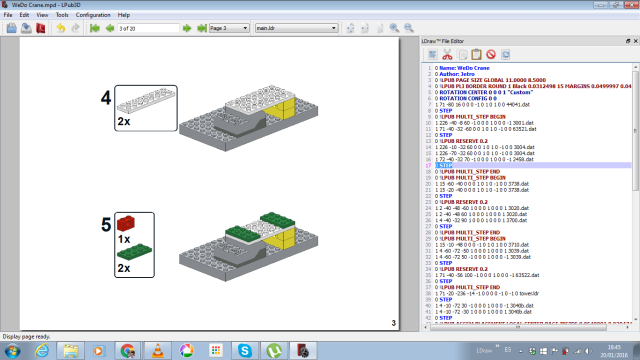Image resolution: width=640 pixels, height=360 pixels.
Task: Open the Tools menu
Action: tap(62, 15)
